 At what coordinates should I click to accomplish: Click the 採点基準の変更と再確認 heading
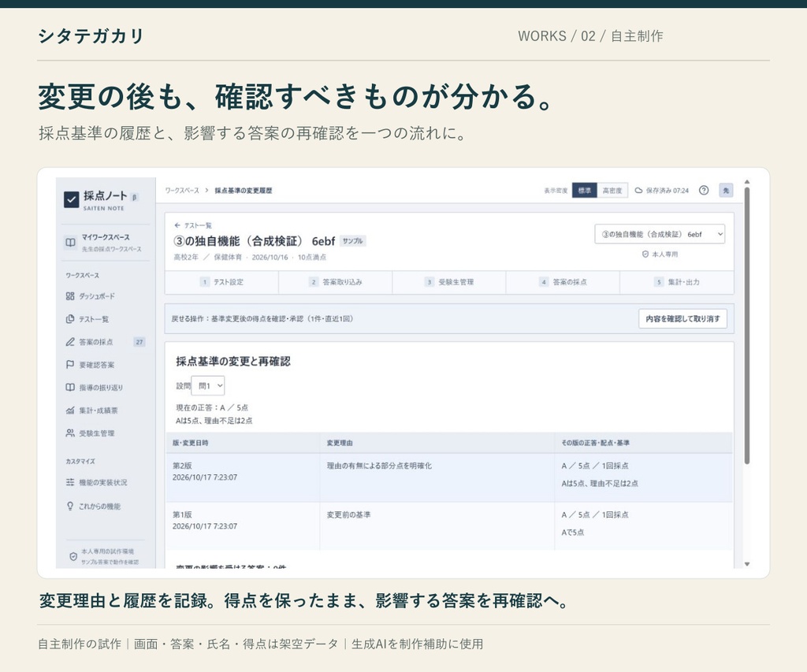pos(233,362)
